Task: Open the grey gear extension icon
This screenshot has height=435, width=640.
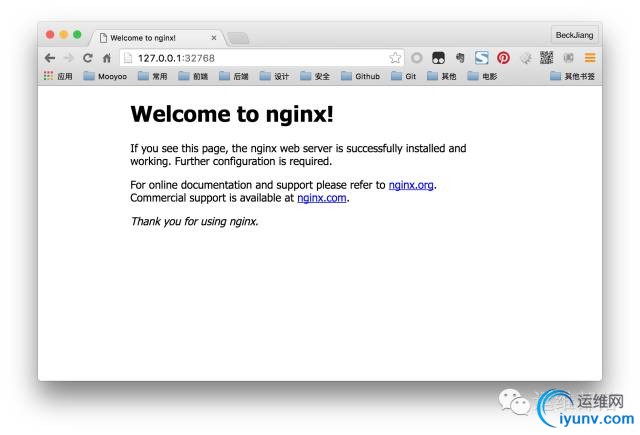Action: pyautogui.click(x=525, y=58)
